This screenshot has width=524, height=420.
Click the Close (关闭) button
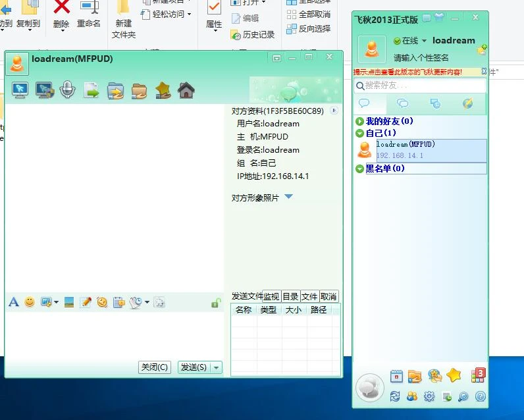pyautogui.click(x=155, y=367)
